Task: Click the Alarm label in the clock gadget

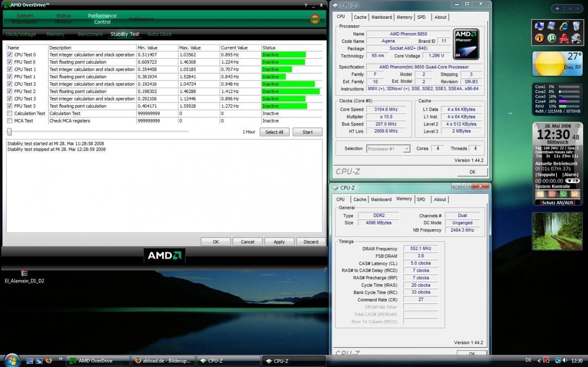Action: coord(570,175)
